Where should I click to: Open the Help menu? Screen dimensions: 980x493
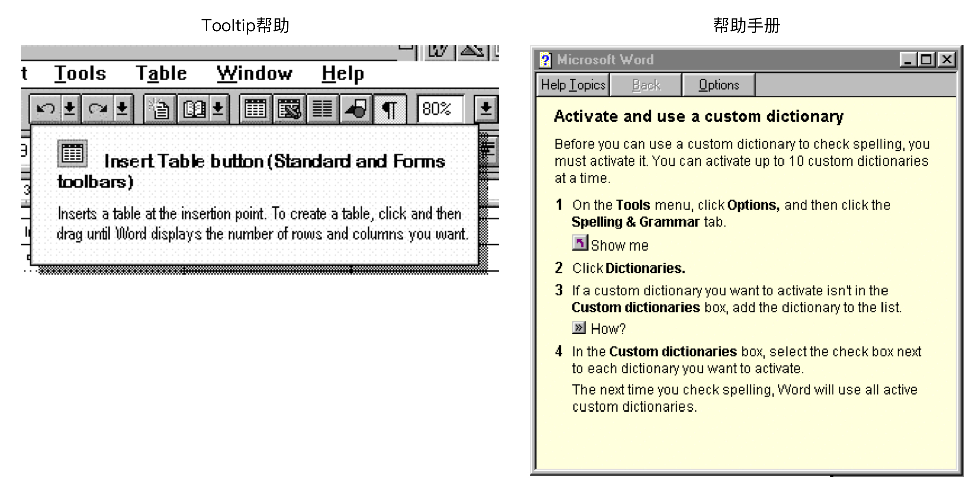pyautogui.click(x=343, y=74)
